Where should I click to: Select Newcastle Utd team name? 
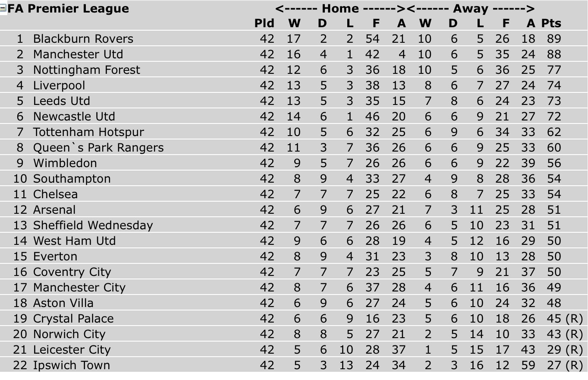tap(74, 117)
